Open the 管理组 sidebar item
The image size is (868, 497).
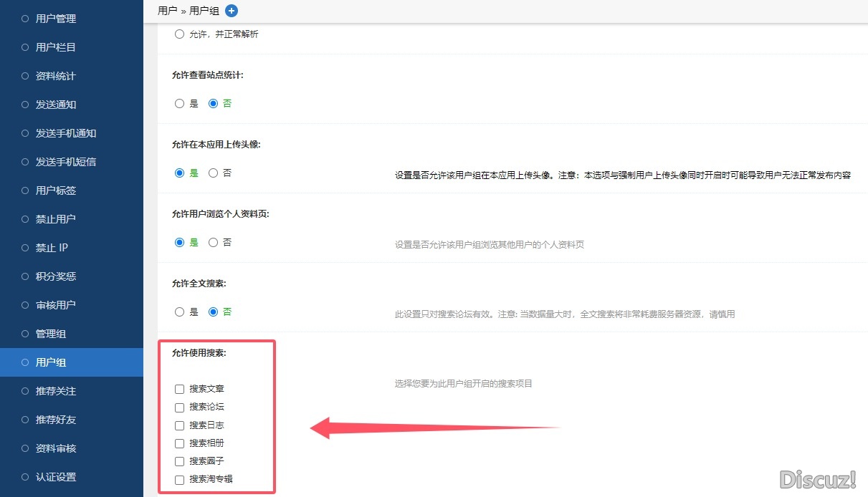[x=50, y=334]
